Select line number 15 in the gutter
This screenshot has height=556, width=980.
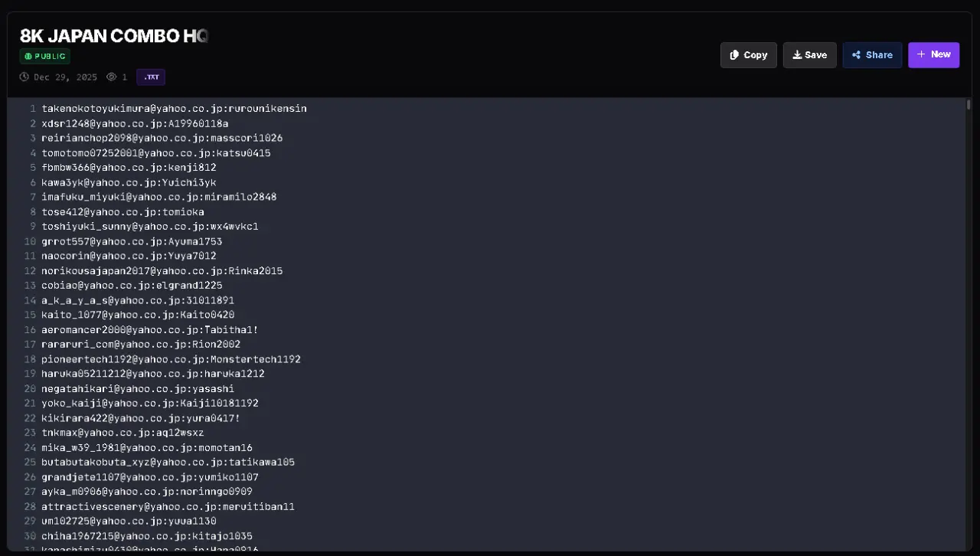[30, 315]
